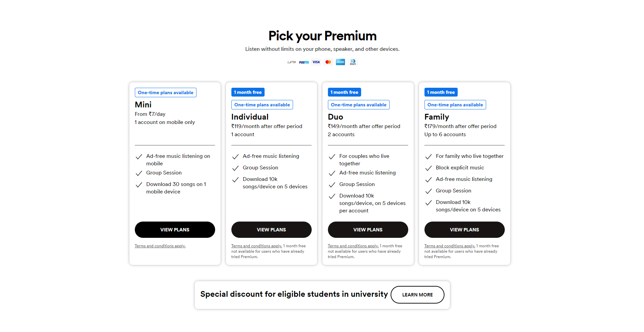
Task: Click the 1 month free badge on Duo
Action: (344, 92)
